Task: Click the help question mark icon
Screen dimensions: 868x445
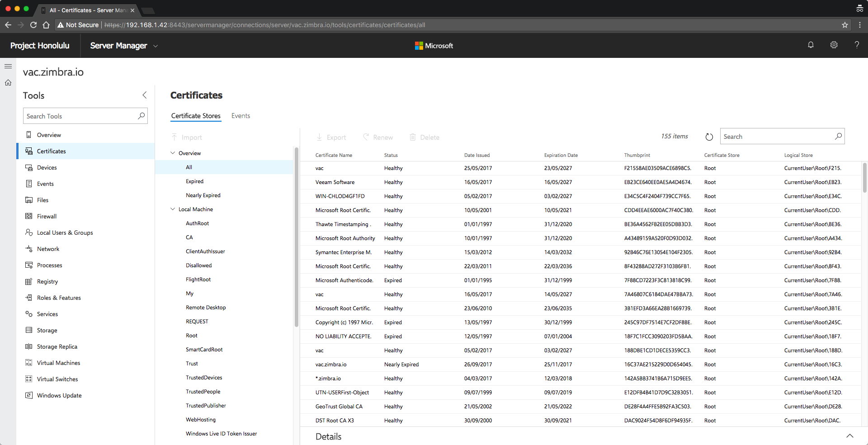Action: (857, 45)
